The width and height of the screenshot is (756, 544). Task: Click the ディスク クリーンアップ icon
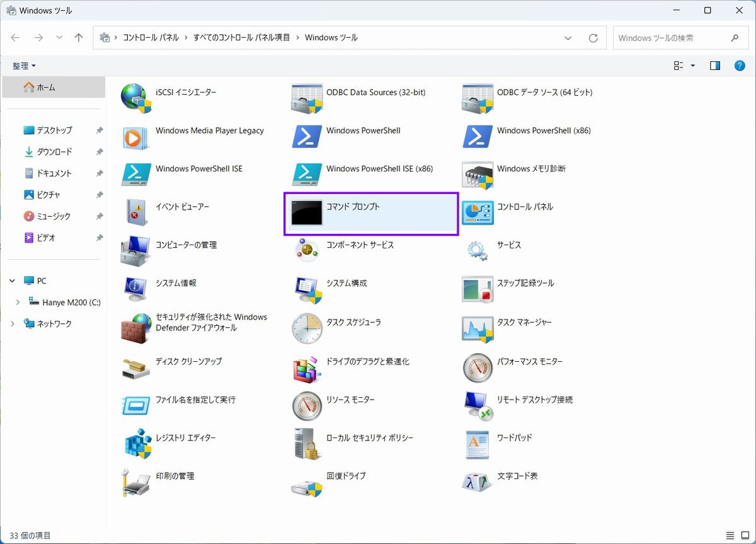pos(136,367)
